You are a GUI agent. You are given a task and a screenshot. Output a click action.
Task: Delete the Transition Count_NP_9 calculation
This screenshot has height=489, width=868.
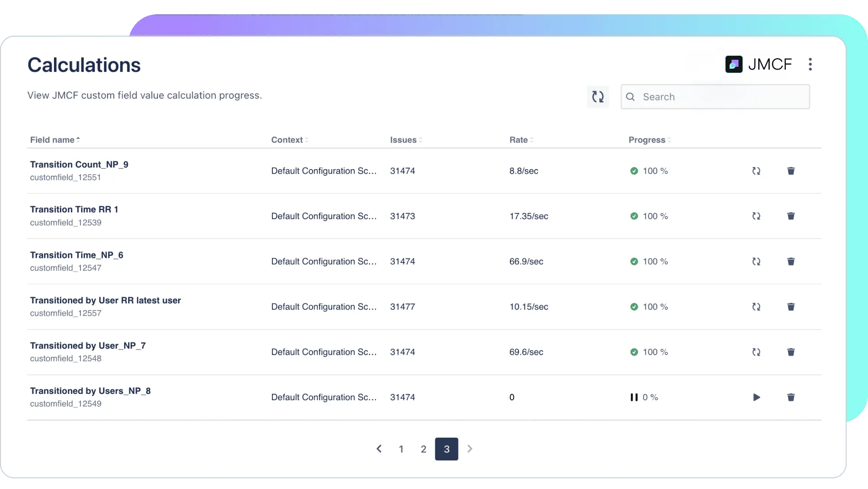[791, 171]
